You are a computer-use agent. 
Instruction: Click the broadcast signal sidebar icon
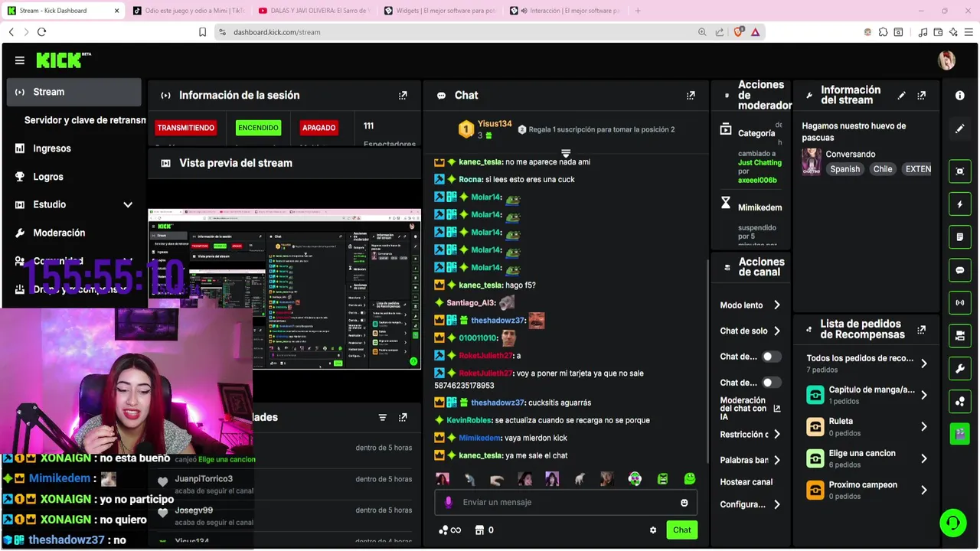(x=960, y=302)
